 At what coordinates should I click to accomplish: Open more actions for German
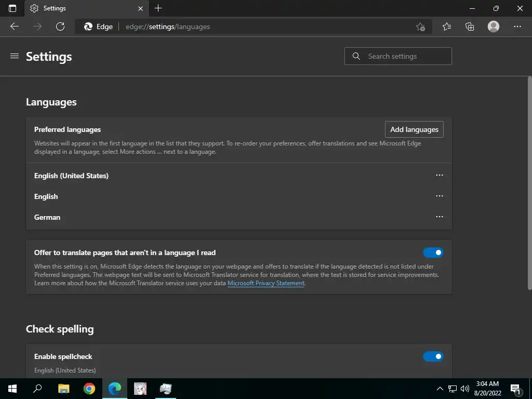440,217
